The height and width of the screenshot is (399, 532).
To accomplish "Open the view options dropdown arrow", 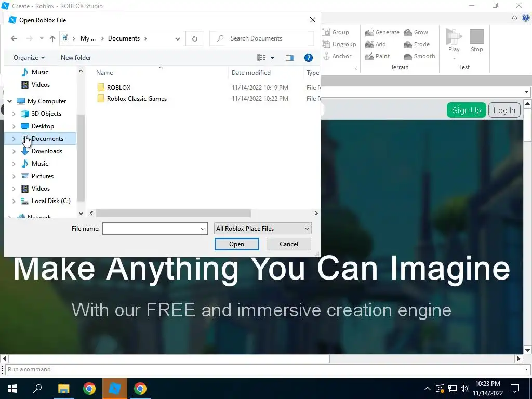I will tap(272, 58).
